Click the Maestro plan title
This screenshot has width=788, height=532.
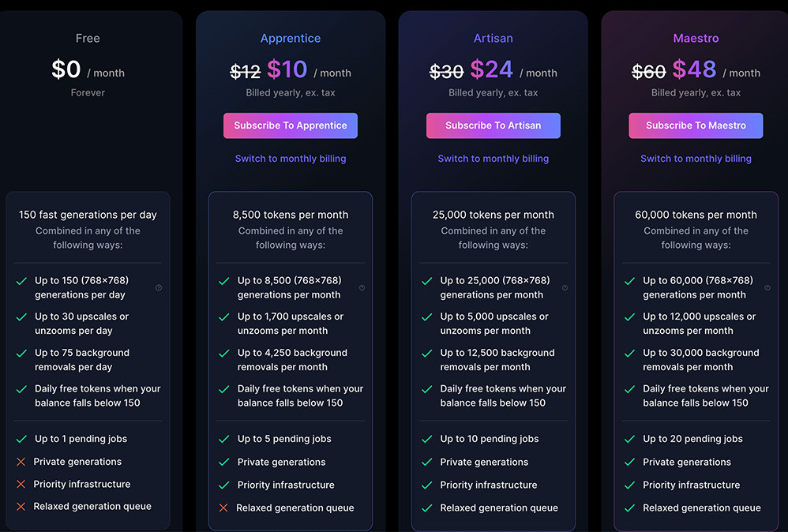tap(696, 39)
